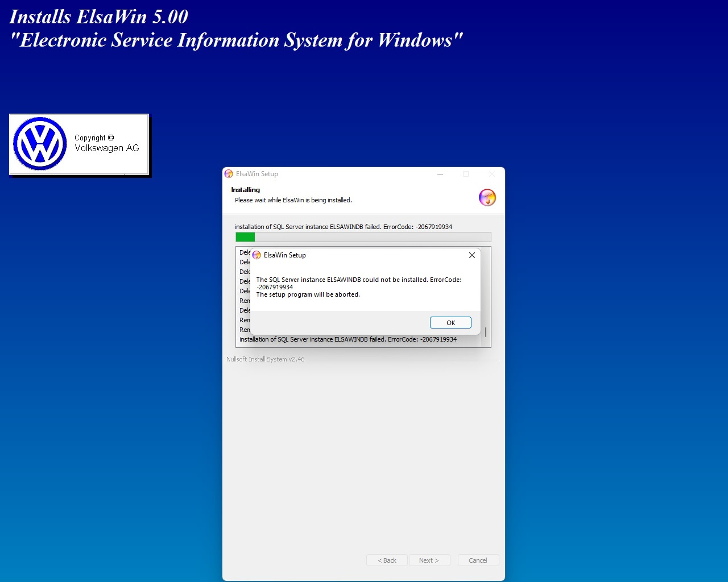Click the < Back button
Image resolution: width=728 pixels, height=582 pixels.
[x=387, y=560]
